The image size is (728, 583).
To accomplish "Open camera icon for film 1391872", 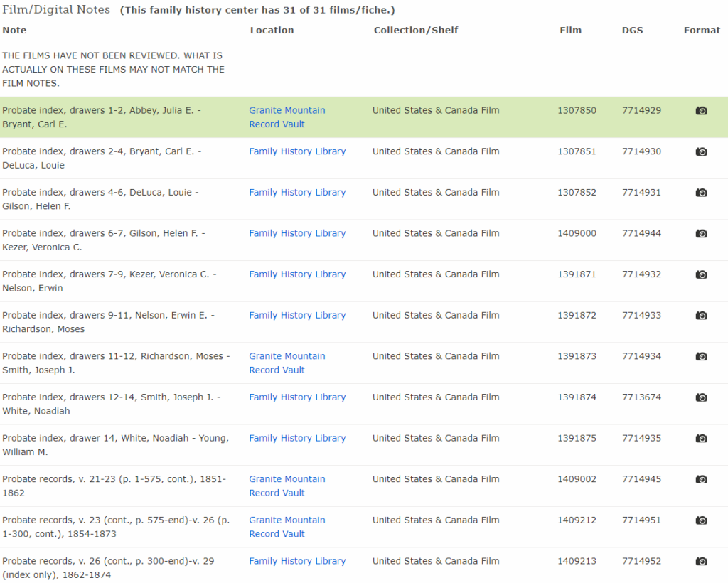I will tap(701, 315).
